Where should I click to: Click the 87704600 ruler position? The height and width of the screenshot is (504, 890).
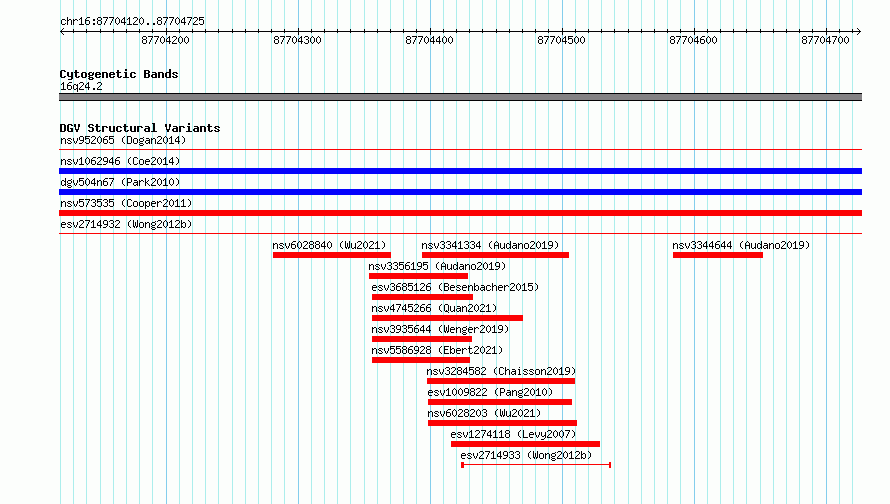[x=694, y=40]
